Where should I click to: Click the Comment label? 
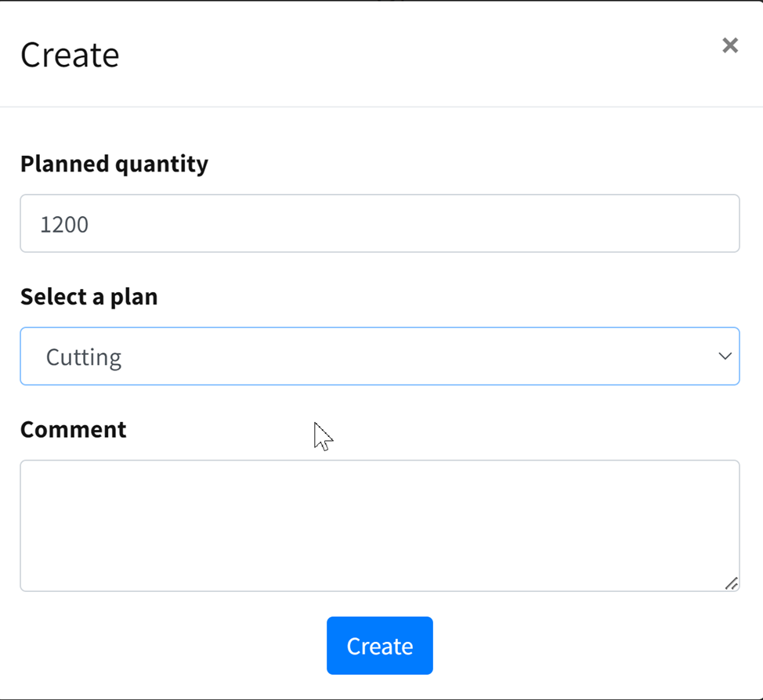pyautogui.click(x=73, y=429)
